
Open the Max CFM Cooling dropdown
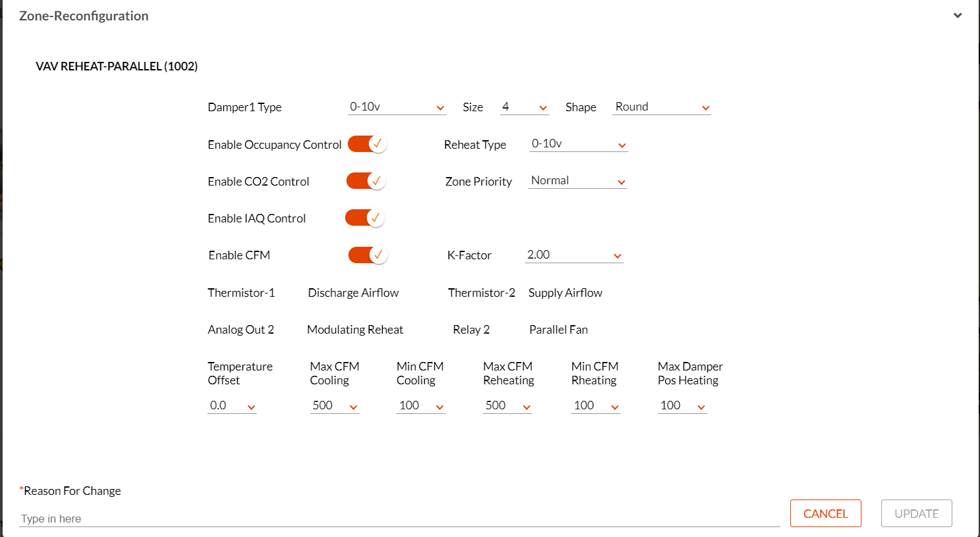[335, 405]
